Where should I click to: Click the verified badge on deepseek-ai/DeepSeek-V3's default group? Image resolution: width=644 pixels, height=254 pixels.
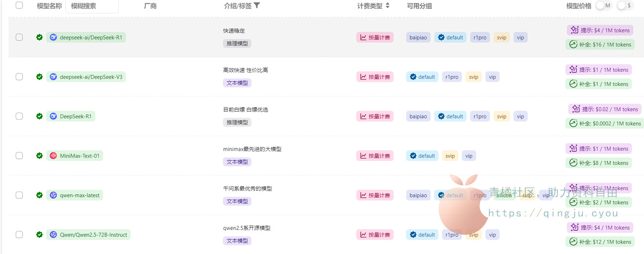(x=413, y=77)
